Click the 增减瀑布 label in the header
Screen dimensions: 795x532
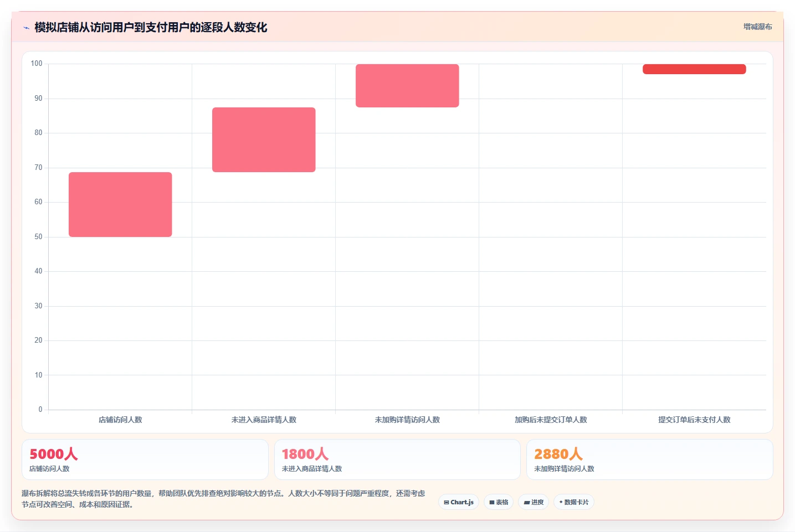tap(757, 27)
